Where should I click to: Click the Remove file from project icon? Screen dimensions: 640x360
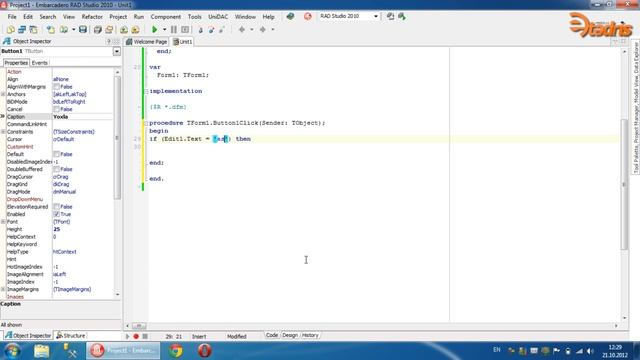coord(135,29)
